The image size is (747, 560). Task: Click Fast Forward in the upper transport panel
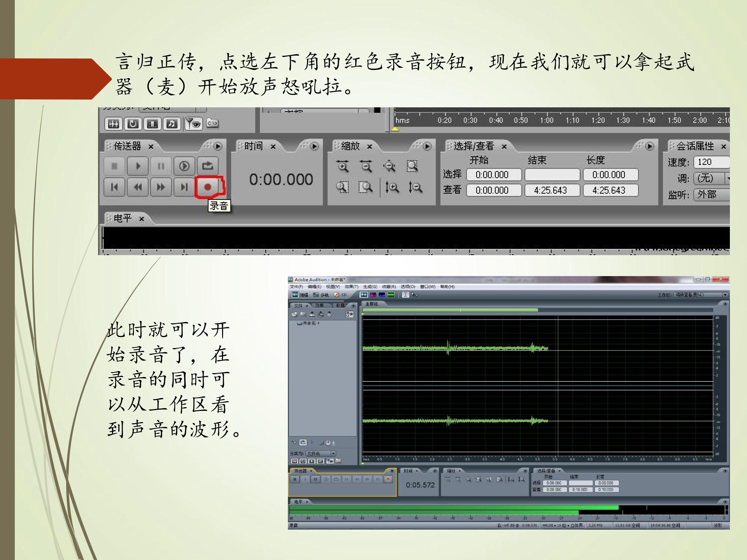(161, 187)
